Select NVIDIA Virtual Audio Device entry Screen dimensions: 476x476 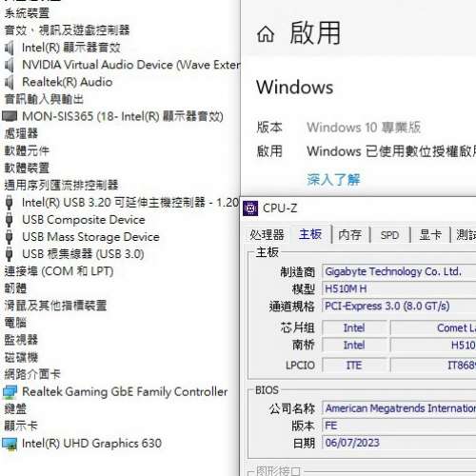[x=131, y=65]
